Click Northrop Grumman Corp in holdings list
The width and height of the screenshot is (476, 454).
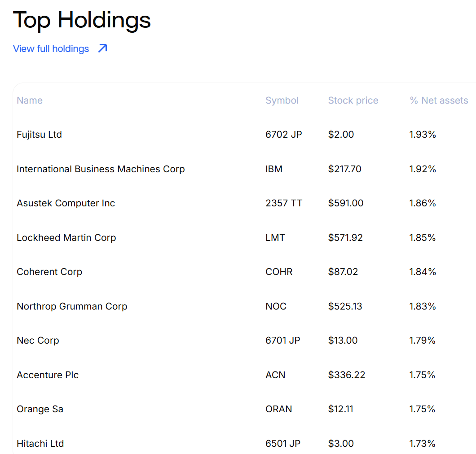tap(72, 306)
